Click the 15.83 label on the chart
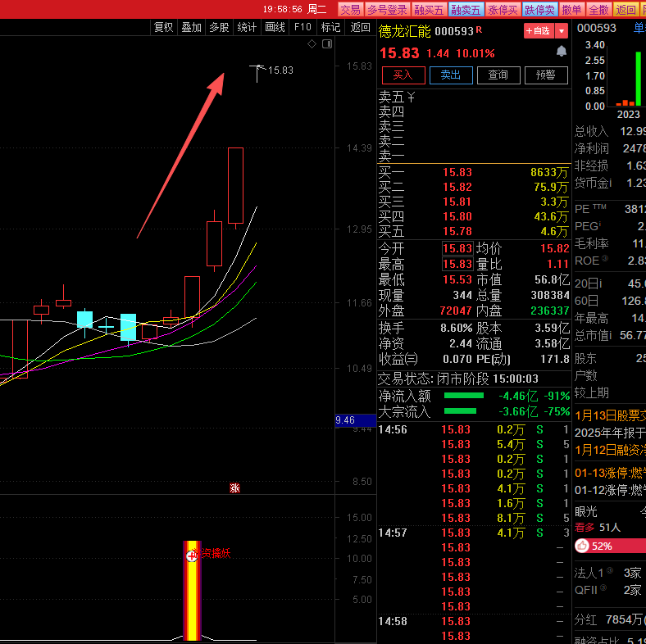This screenshot has height=644, width=646. click(x=281, y=70)
